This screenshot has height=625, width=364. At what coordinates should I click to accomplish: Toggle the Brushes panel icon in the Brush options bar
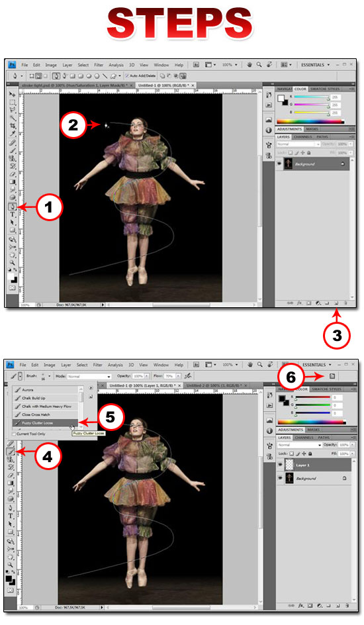pyautogui.click(x=332, y=376)
